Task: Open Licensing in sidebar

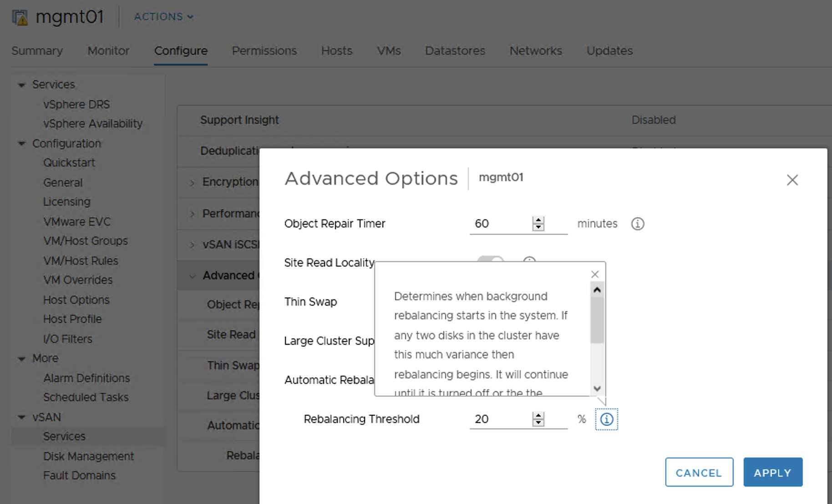Action: pos(67,202)
